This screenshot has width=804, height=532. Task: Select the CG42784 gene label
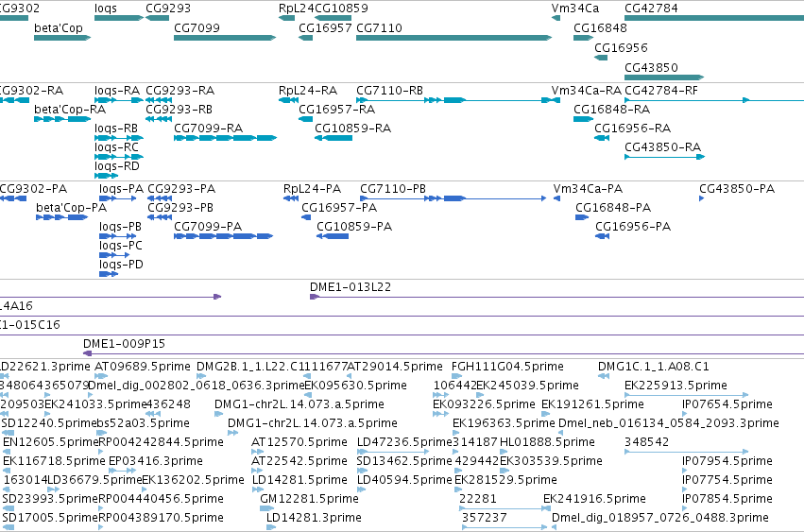pyautogui.click(x=651, y=9)
